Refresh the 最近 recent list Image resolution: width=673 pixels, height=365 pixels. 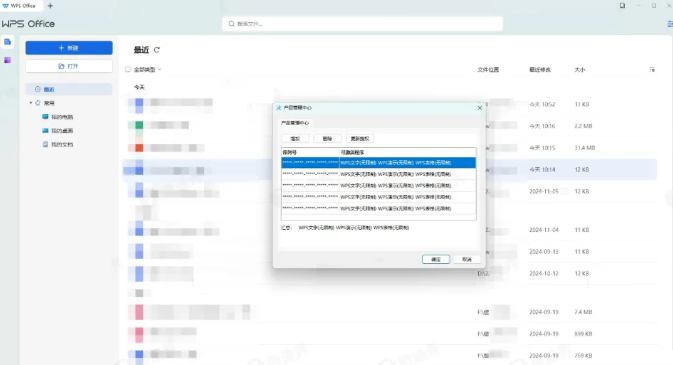pos(157,50)
